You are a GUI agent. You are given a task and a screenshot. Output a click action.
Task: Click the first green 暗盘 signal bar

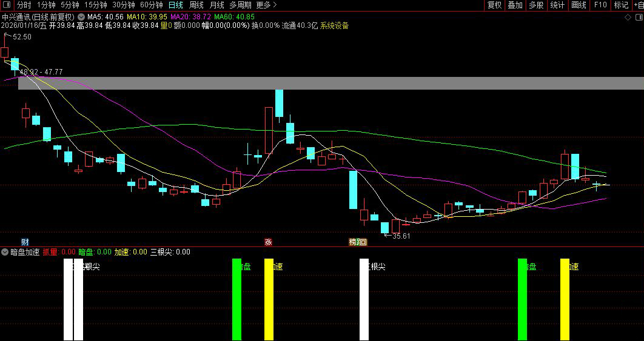click(236, 300)
